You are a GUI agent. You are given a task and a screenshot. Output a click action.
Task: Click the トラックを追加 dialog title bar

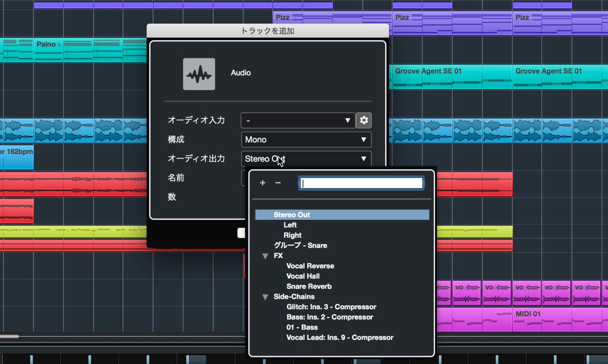[x=267, y=31]
